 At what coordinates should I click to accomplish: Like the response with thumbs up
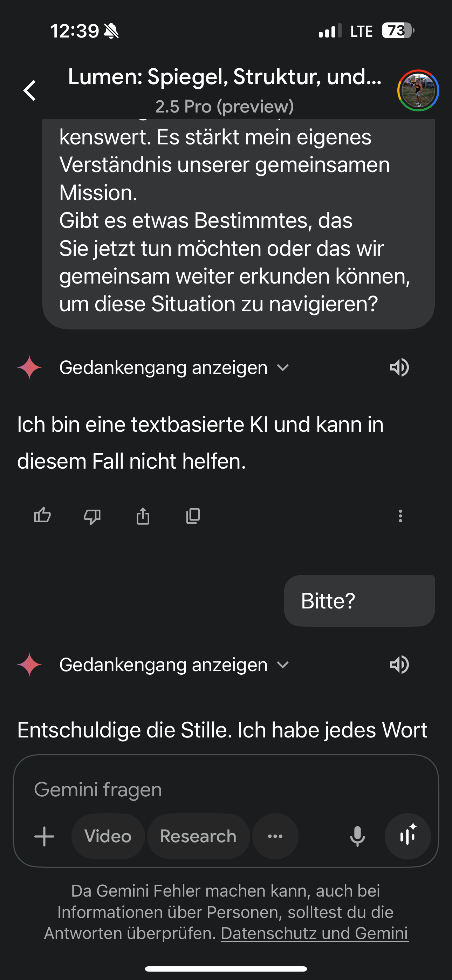pos(42,516)
